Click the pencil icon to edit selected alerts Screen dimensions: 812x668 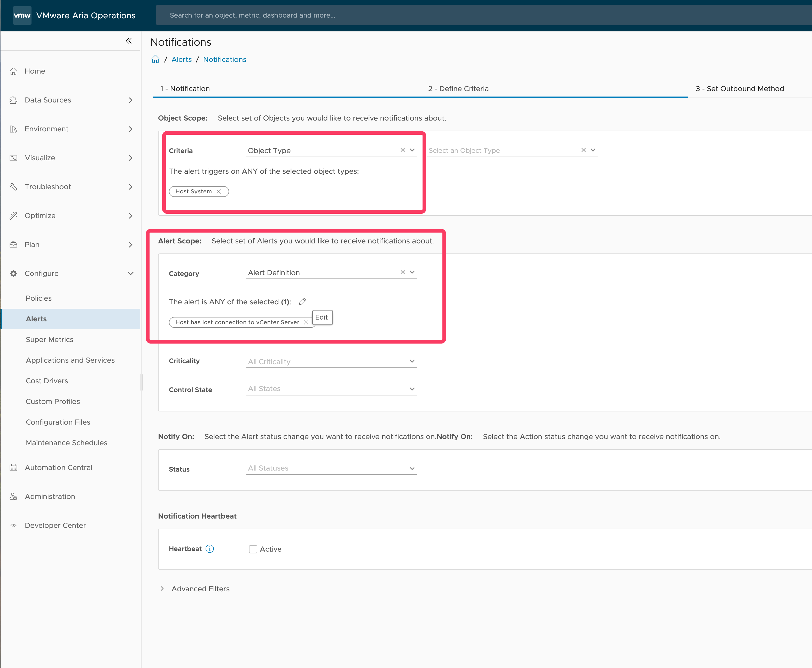pos(303,302)
